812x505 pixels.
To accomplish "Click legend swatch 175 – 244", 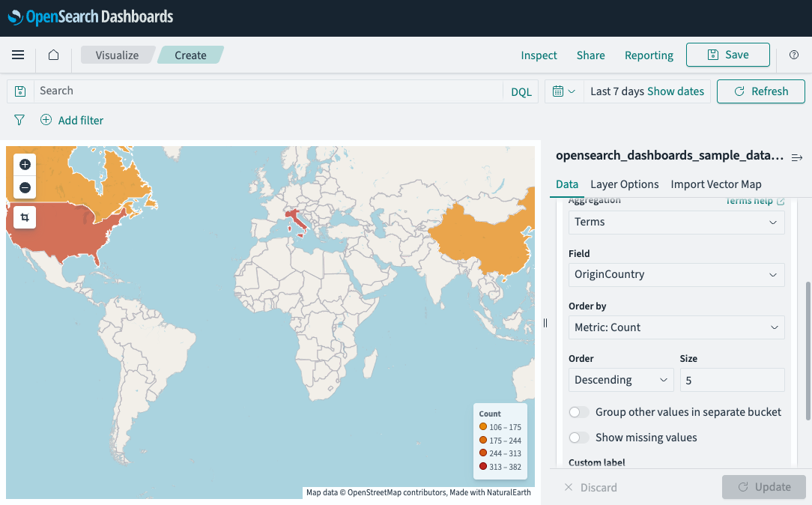I will tap(483, 441).
